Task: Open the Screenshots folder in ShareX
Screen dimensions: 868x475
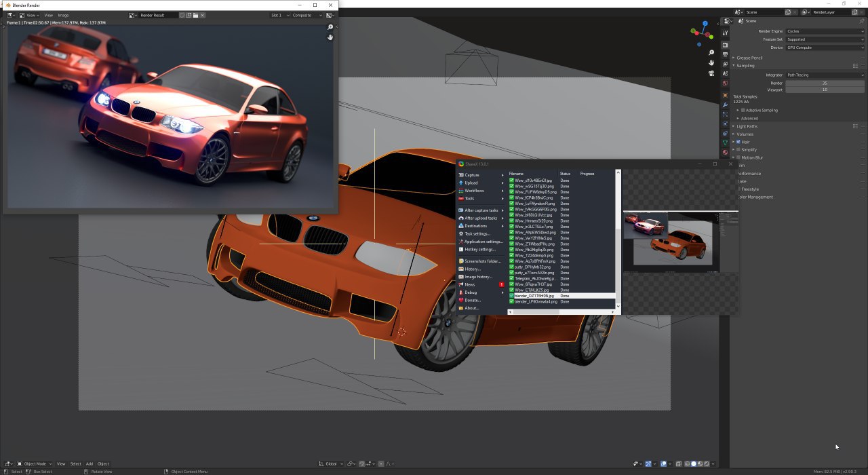Action: (x=481, y=261)
